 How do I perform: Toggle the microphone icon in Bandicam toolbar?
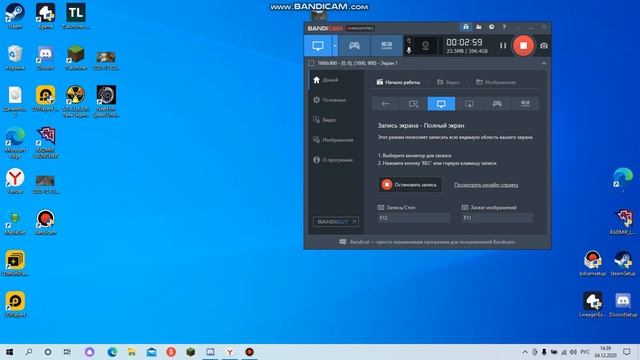(x=409, y=50)
